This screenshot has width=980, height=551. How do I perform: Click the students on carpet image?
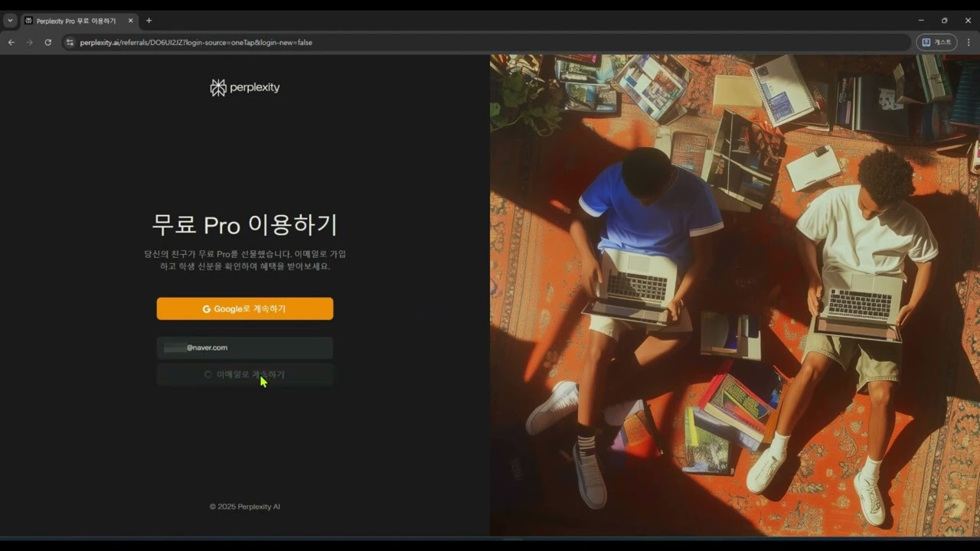[735, 295]
